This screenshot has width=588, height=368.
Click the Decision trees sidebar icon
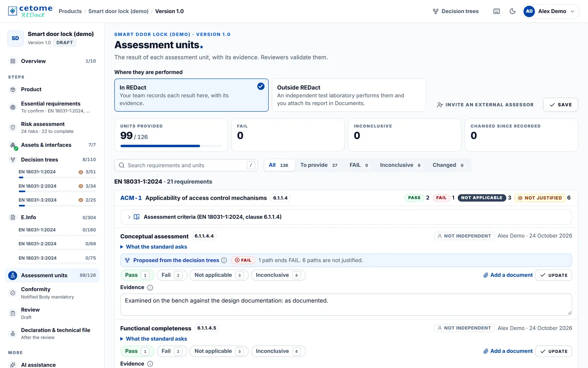(13, 160)
